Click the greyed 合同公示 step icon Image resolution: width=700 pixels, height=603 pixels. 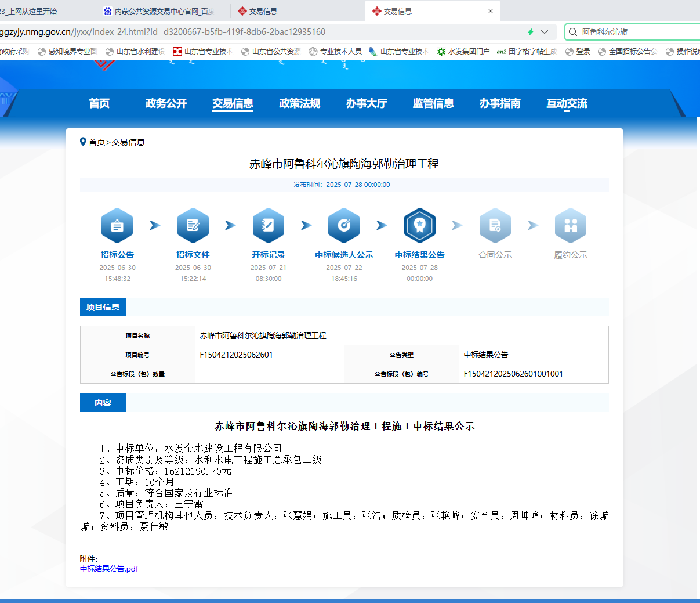(495, 225)
